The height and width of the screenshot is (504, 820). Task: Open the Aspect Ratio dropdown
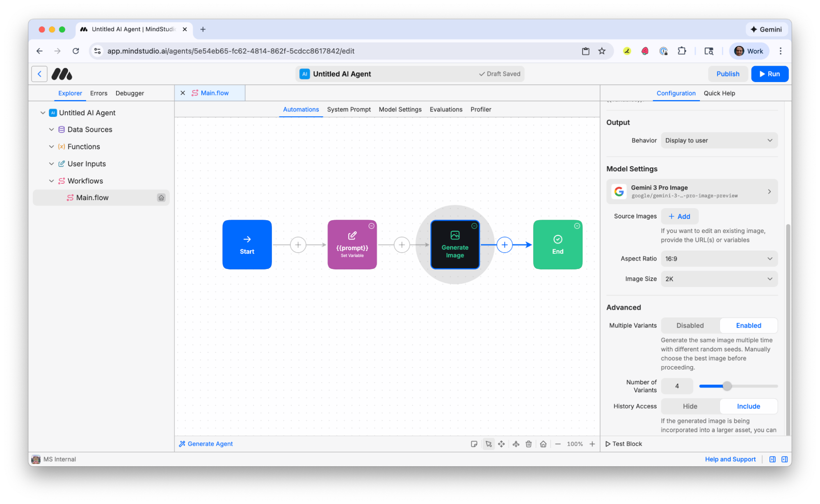[719, 258]
